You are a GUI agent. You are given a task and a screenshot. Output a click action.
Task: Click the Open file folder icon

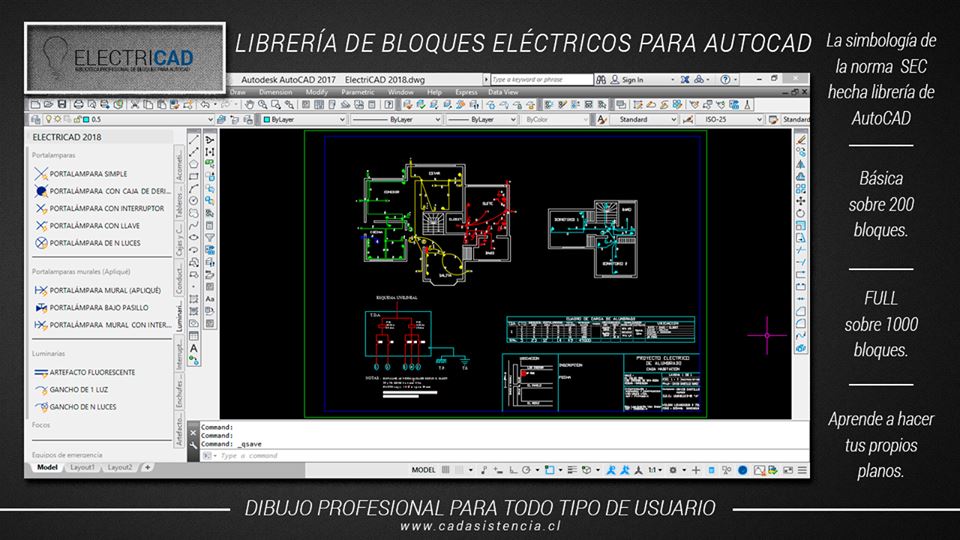click(48, 105)
